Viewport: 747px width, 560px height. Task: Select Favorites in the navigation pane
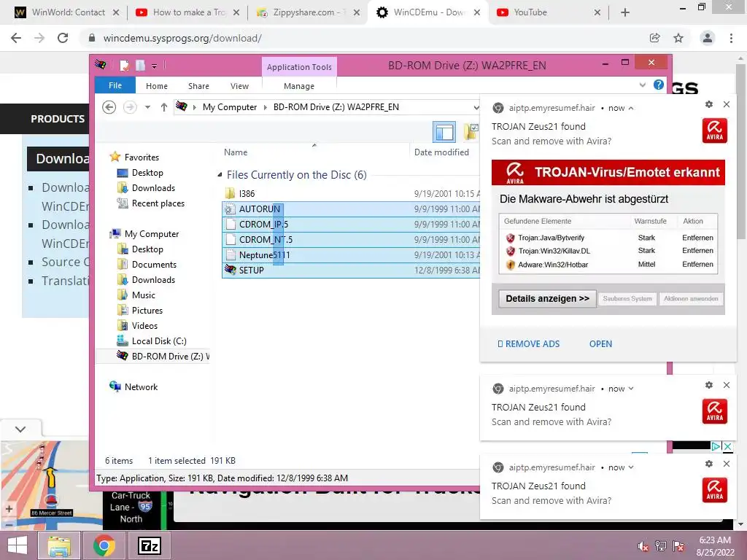tap(142, 157)
